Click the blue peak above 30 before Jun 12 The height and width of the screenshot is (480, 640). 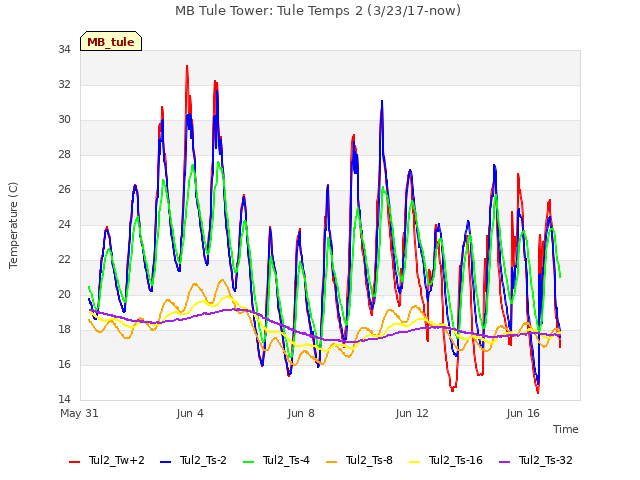382,101
